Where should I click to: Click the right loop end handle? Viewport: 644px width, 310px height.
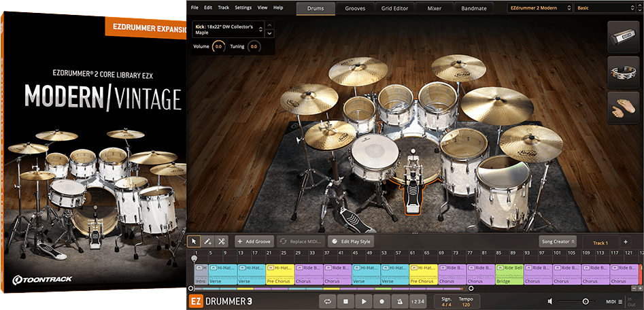pos(471,289)
